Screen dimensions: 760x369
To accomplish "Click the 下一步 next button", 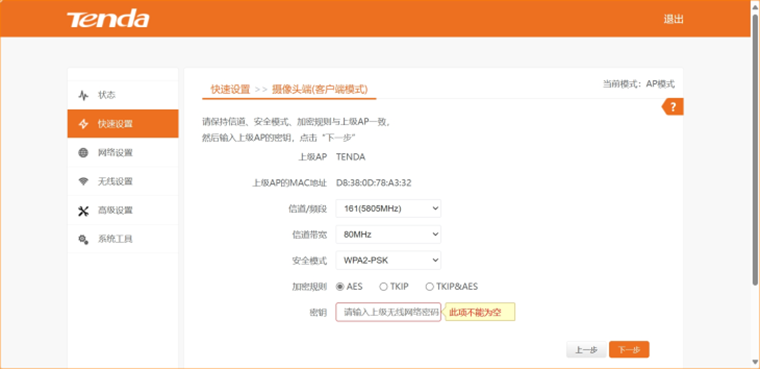I will point(629,350).
